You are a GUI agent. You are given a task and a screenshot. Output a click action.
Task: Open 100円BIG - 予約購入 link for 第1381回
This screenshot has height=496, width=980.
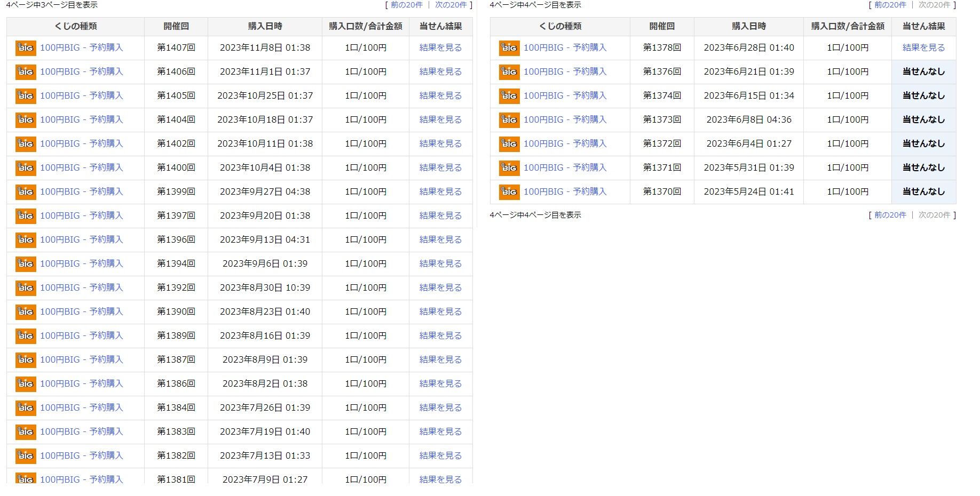tap(82, 479)
